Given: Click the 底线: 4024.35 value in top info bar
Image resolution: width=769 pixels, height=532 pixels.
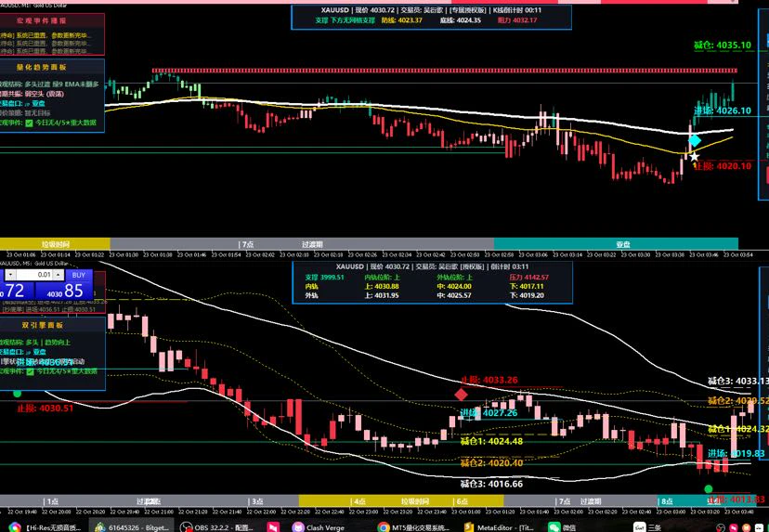Looking at the screenshot, I should pos(461,20).
